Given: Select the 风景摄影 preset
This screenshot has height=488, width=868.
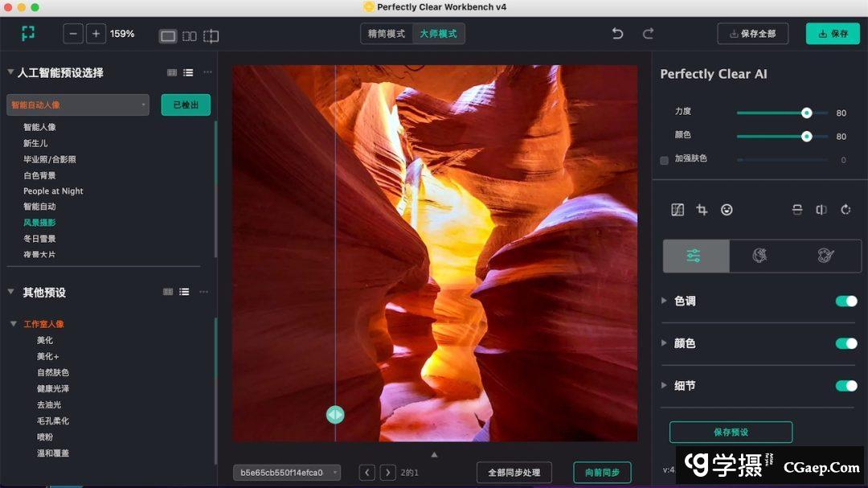Looking at the screenshot, I should 39,223.
